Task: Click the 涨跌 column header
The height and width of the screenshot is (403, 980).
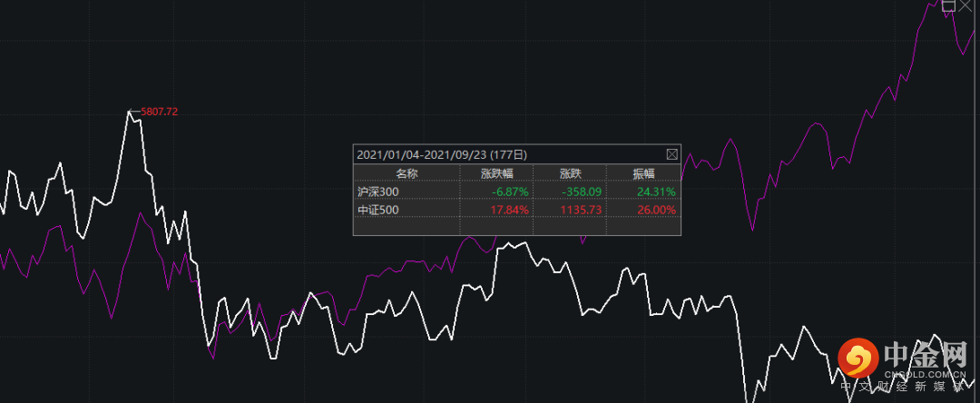Action: tap(570, 173)
